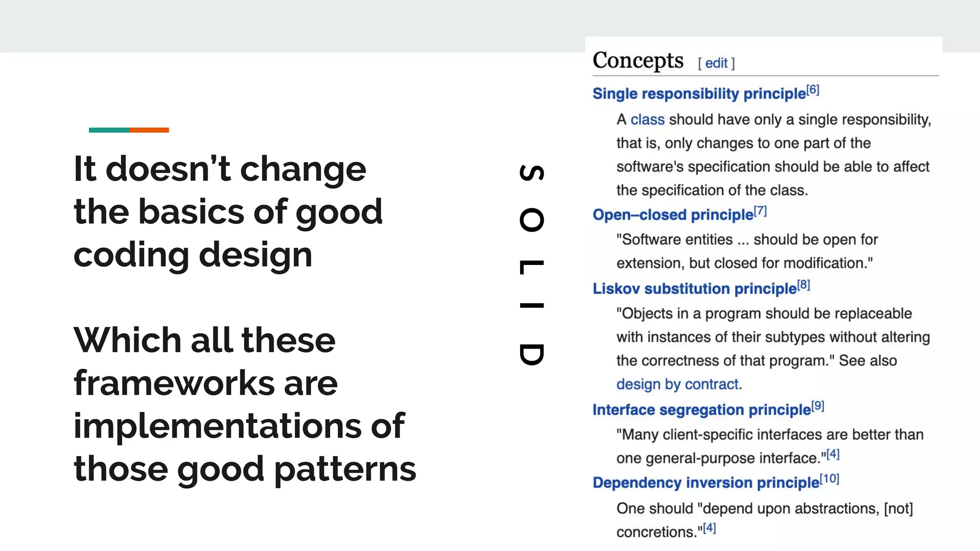Click footnote reference [8]

803,285
